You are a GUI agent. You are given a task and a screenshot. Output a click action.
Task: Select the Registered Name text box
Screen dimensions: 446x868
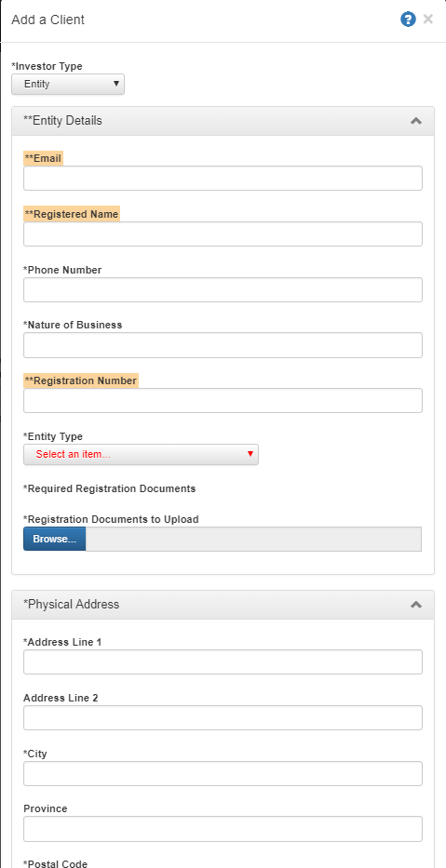pyautogui.click(x=223, y=234)
